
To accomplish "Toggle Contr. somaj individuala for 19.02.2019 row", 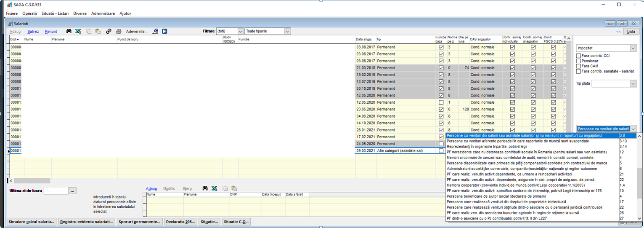I will point(512,75).
